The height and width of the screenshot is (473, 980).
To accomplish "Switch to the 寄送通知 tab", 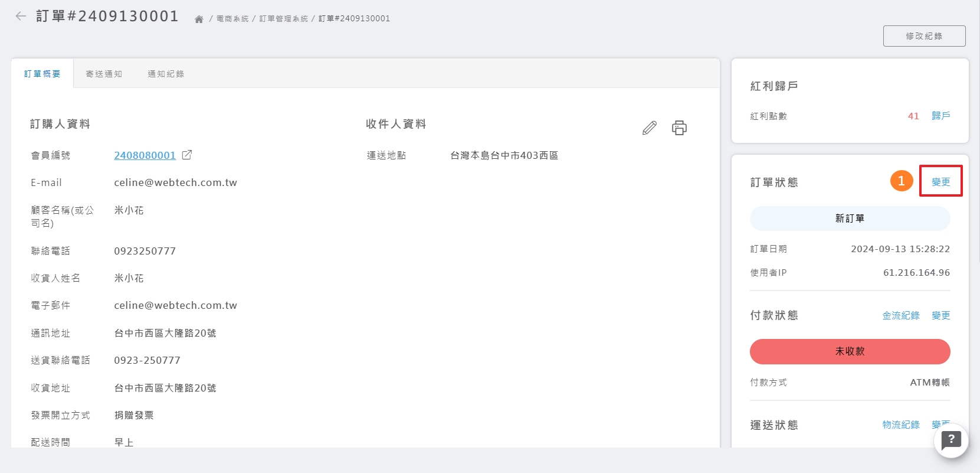I will (104, 74).
